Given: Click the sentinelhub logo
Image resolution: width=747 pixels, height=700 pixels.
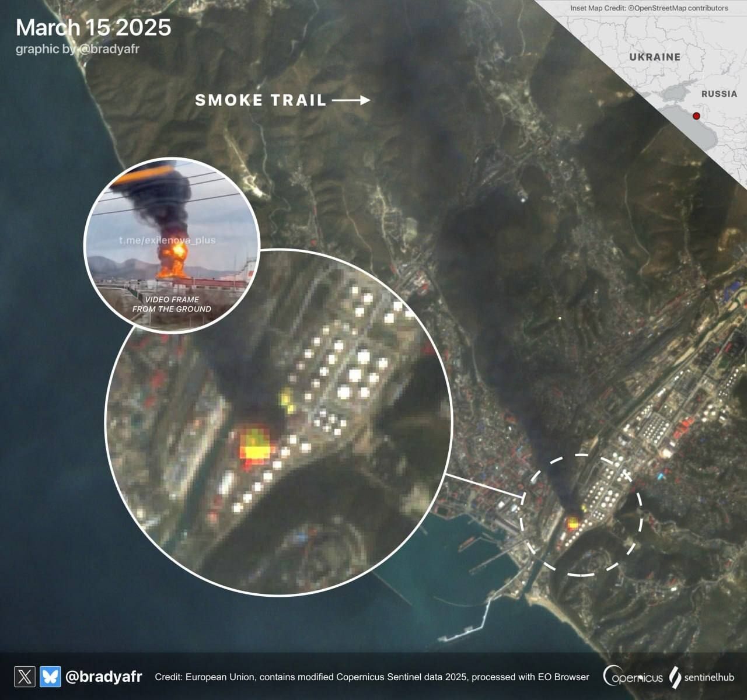Looking at the screenshot, I should coord(701,677).
